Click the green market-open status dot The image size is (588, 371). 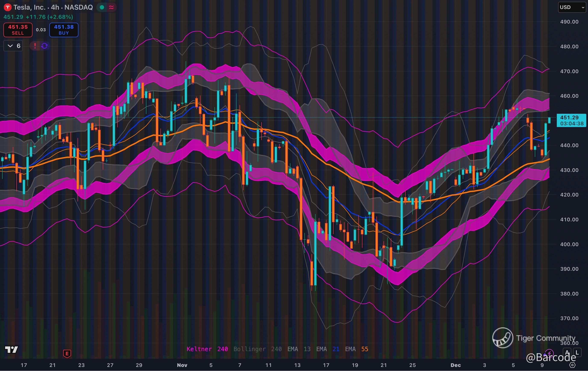102,7
